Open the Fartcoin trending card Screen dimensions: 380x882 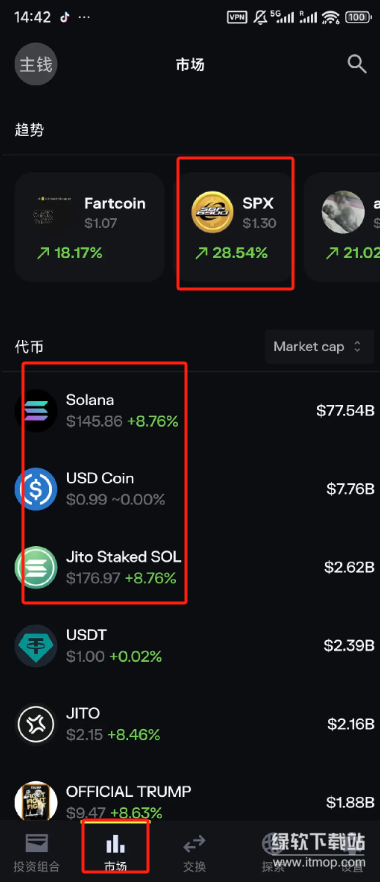click(x=89, y=227)
